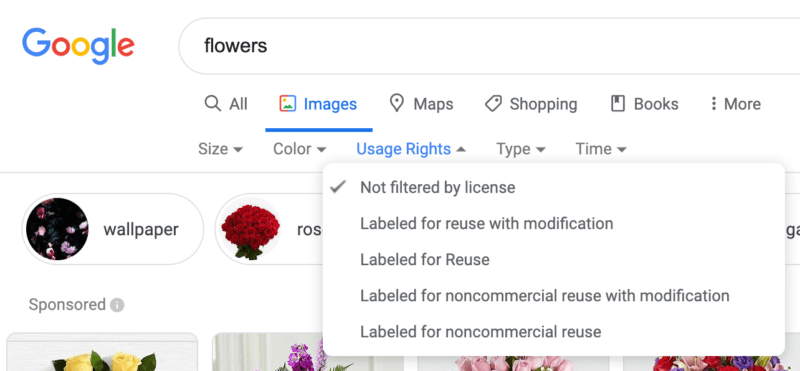Collapse the Usage Rights dropdown

pos(411,149)
